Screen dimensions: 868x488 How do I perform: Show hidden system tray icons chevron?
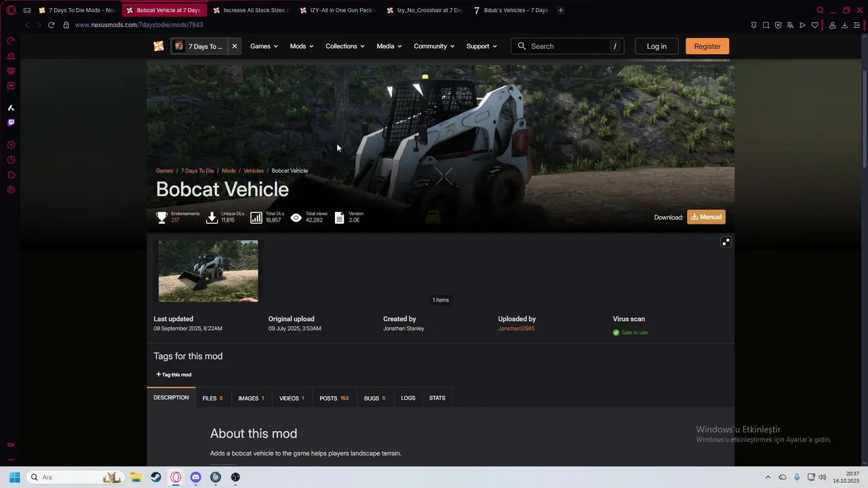pyautogui.click(x=768, y=477)
